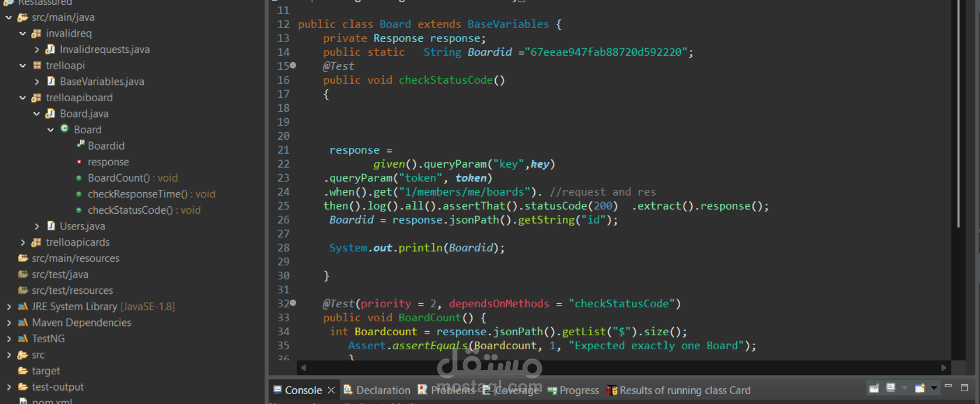The width and height of the screenshot is (980, 404).
Task: Select the src/test/resources folder
Action: tap(72, 290)
